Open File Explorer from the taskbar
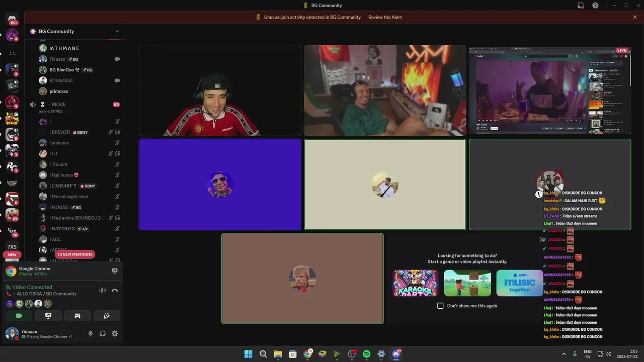644x362 pixels. tap(278, 354)
